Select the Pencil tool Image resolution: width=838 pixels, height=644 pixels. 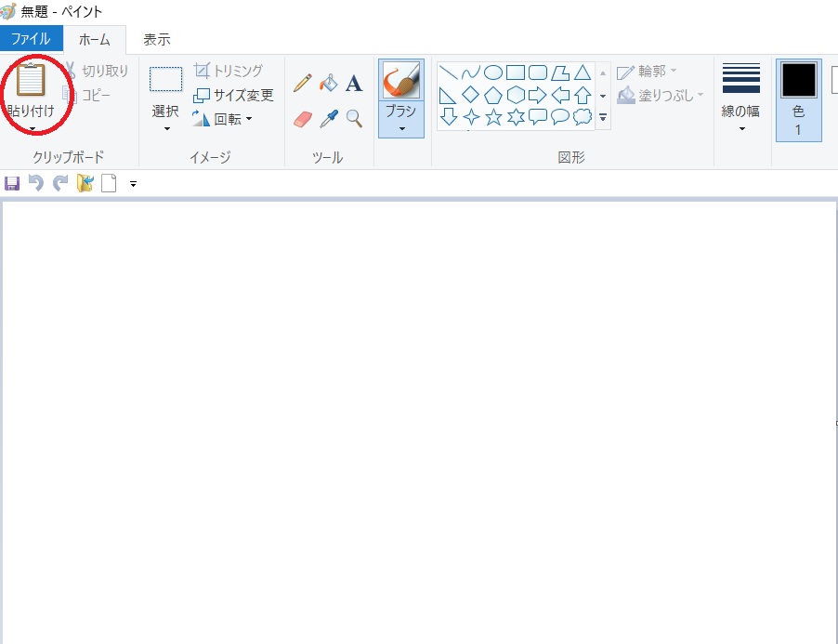coord(301,84)
